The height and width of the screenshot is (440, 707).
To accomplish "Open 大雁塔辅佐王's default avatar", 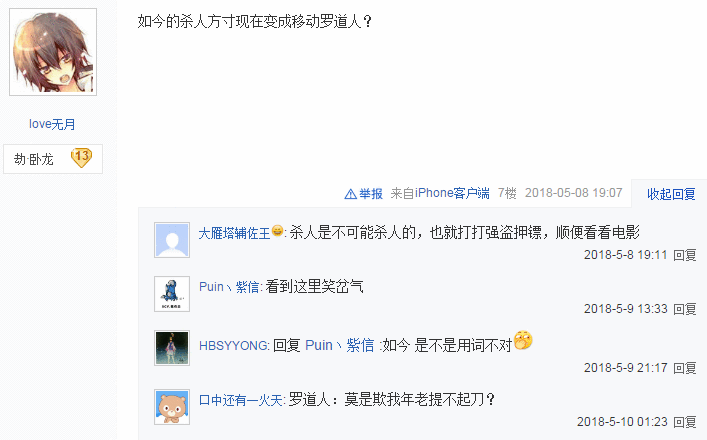I will point(172,240).
